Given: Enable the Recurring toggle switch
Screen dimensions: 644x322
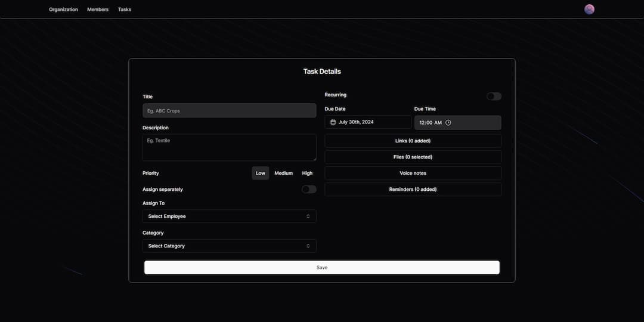Looking at the screenshot, I should click(494, 97).
